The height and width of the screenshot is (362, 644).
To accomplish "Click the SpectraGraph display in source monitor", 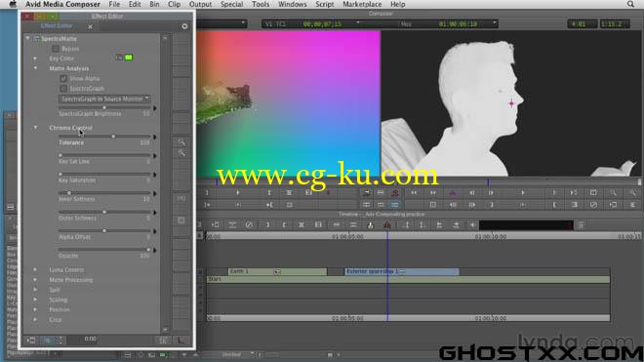I will click(x=288, y=103).
